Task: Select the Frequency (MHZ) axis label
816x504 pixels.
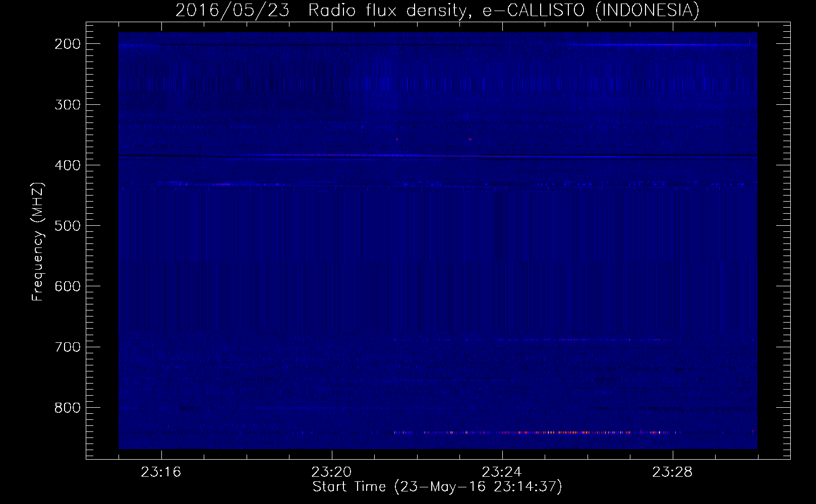Action: 38,242
